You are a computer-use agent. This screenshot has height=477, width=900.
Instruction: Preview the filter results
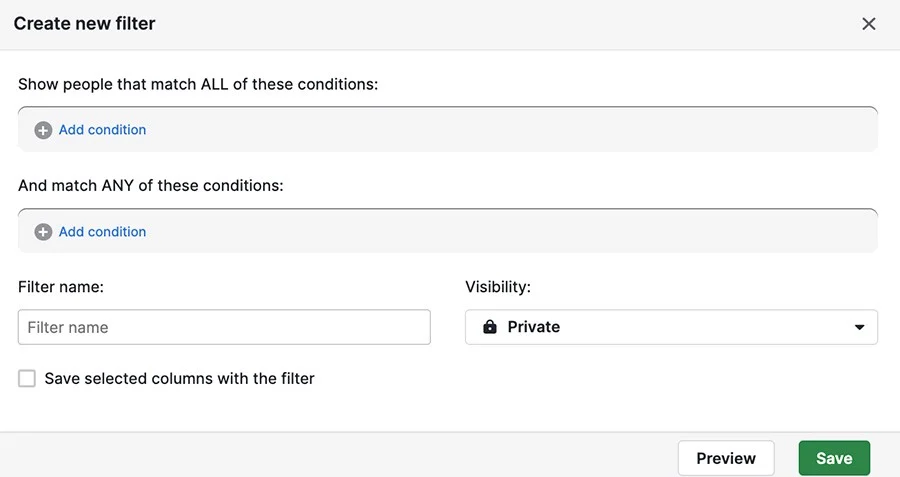pos(726,458)
